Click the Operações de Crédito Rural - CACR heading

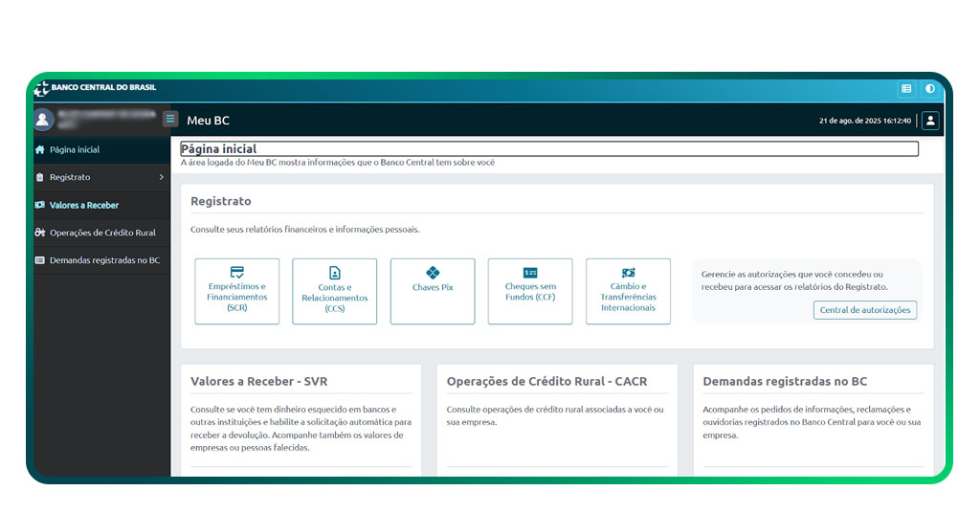[546, 381]
